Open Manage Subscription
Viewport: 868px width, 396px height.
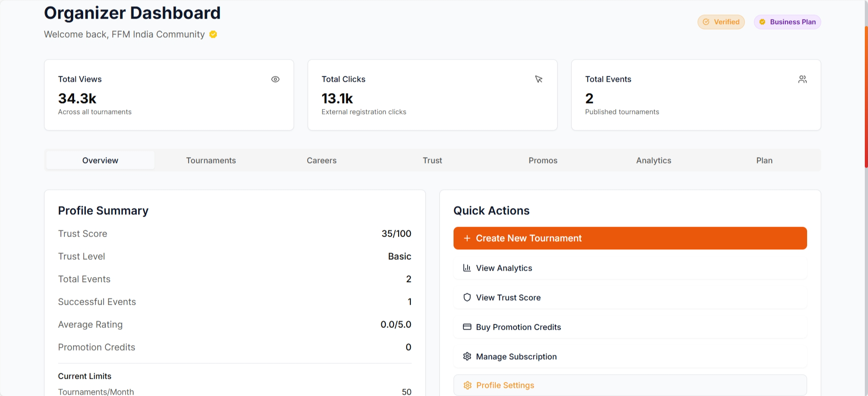pos(630,356)
